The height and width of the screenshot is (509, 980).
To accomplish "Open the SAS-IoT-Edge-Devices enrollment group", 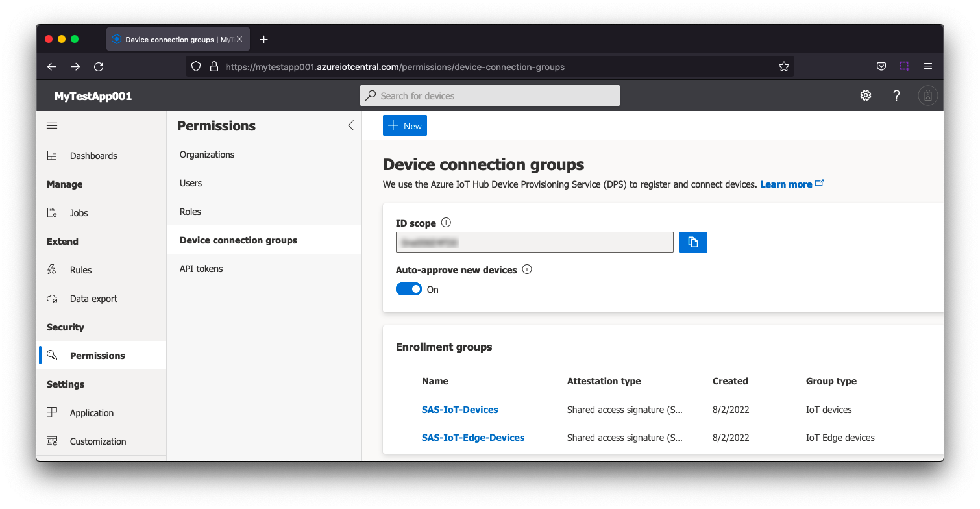I will pyautogui.click(x=473, y=438).
